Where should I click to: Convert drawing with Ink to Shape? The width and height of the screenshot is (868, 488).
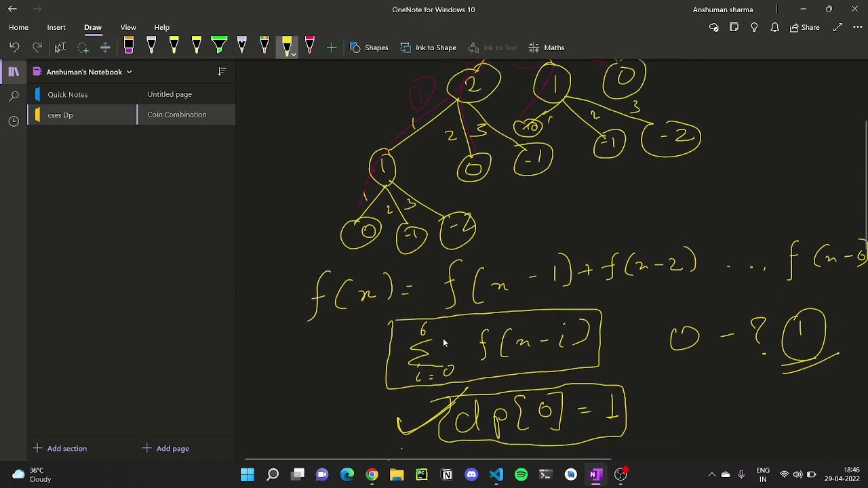click(428, 47)
